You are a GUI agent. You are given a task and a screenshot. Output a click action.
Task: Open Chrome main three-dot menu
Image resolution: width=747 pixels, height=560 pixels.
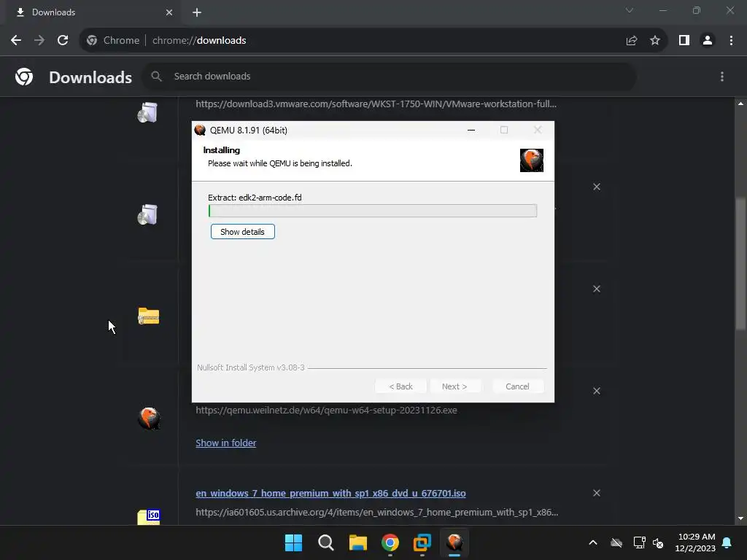click(x=731, y=41)
